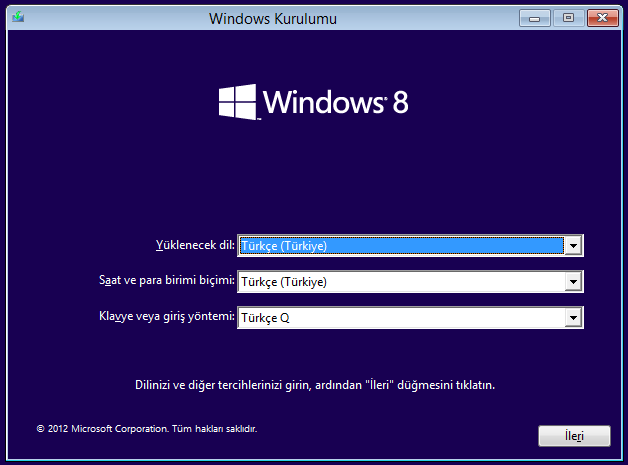Expand the Klavye veya giriş yöntemi arrow
The image size is (628, 465).
tap(573, 318)
